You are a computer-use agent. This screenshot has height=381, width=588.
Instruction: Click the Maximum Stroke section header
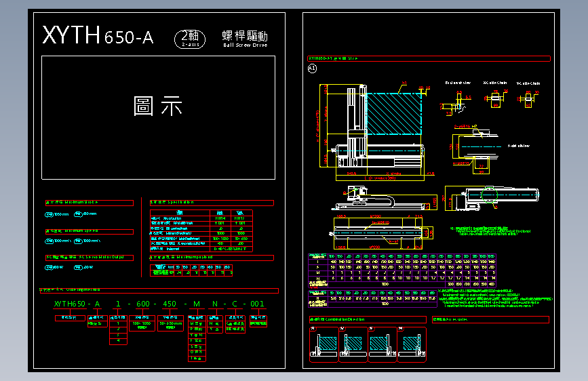(x=90, y=203)
